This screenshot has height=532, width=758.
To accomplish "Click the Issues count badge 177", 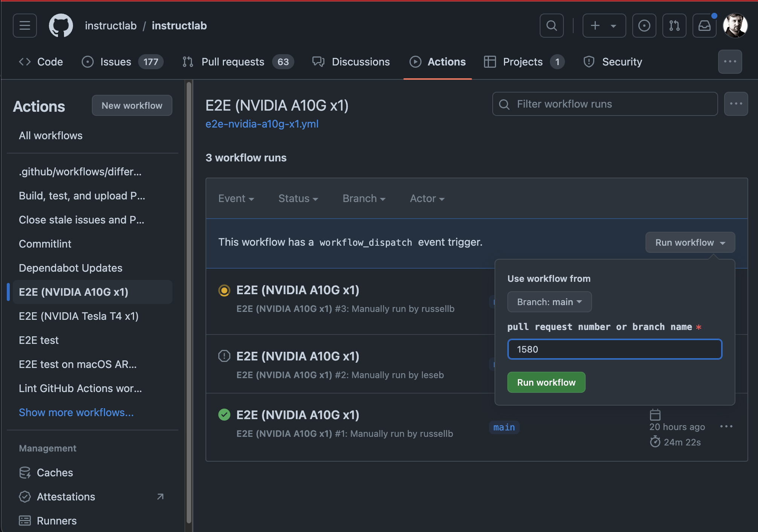I will [151, 62].
